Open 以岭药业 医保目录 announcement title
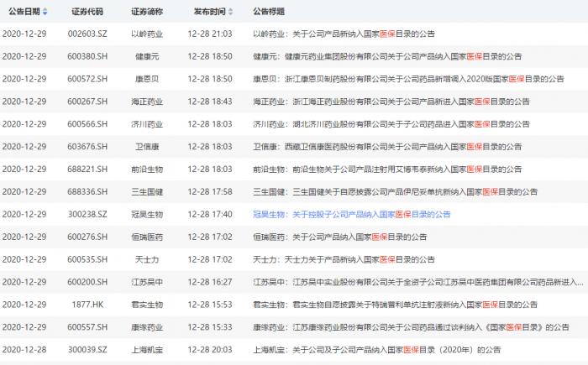Image resolution: width=588 pixels, height=365 pixels. click(x=344, y=34)
